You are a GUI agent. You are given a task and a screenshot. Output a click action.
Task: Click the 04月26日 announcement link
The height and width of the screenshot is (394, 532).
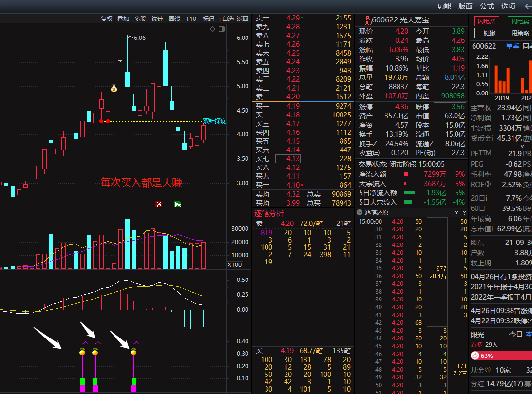click(x=501, y=277)
